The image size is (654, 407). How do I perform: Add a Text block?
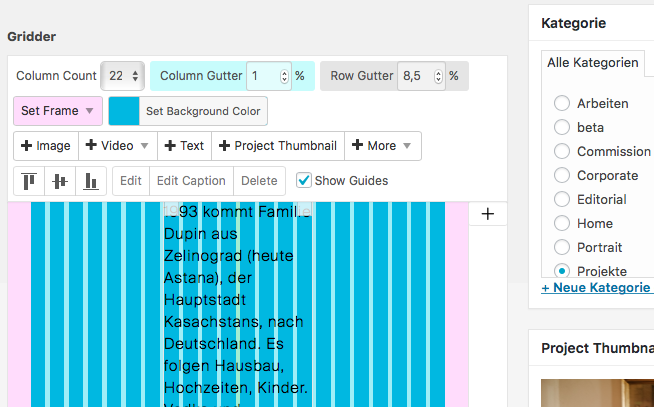click(184, 146)
